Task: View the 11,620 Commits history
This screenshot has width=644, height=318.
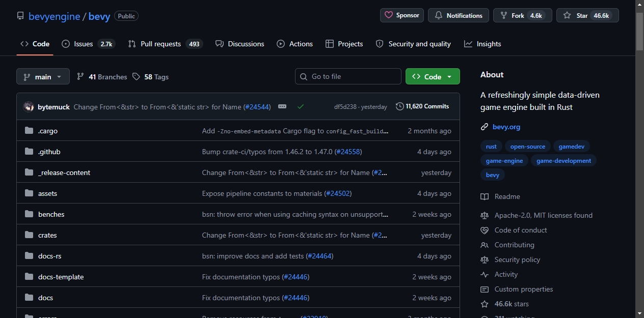Action: pyautogui.click(x=422, y=106)
